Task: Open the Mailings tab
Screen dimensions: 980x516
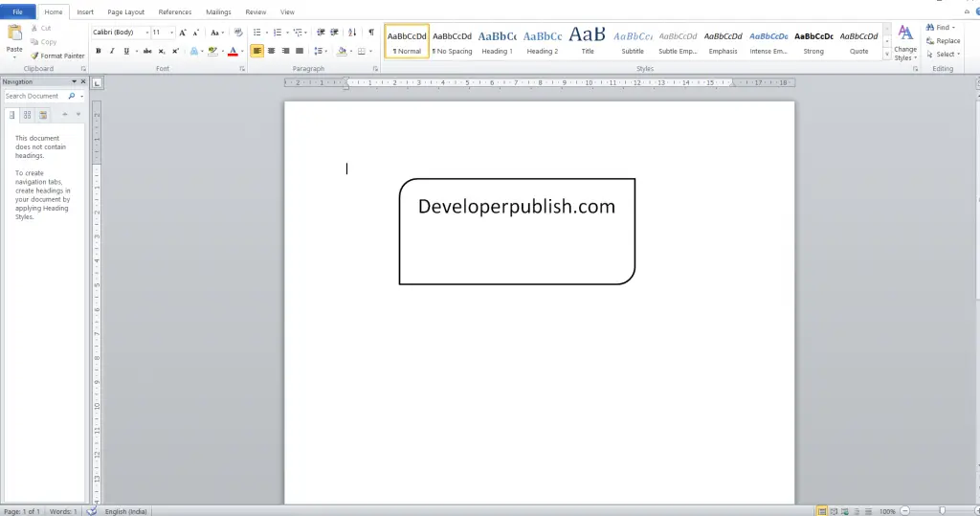Action: pyautogui.click(x=218, y=11)
